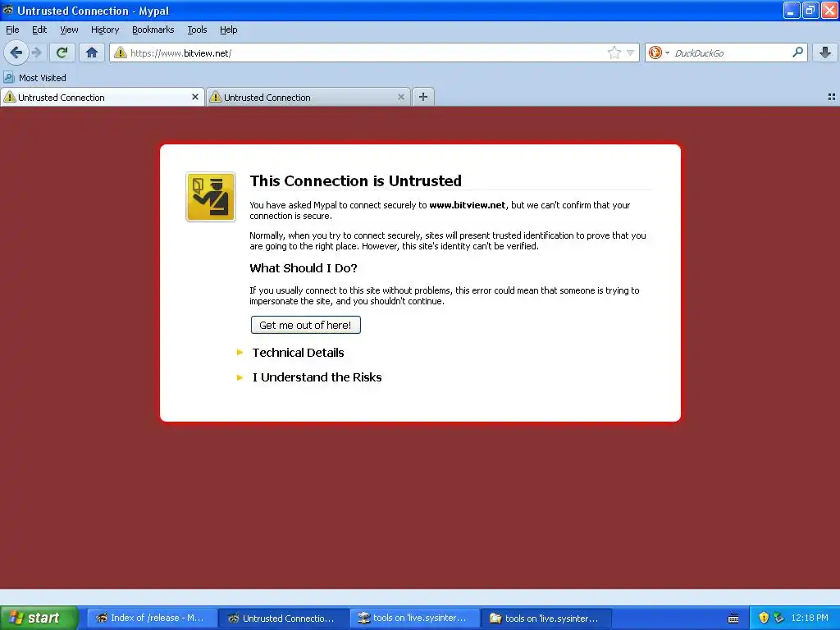Open the Home page icon
840x630 pixels.
point(92,52)
